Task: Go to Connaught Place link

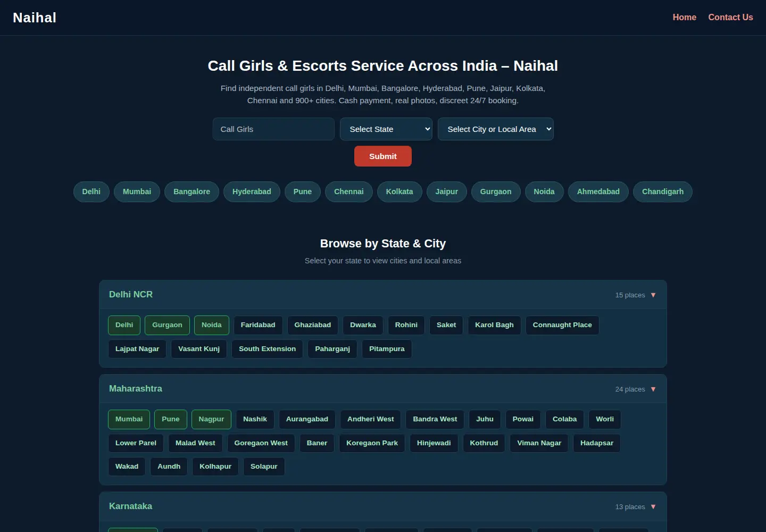Action: pyautogui.click(x=562, y=325)
